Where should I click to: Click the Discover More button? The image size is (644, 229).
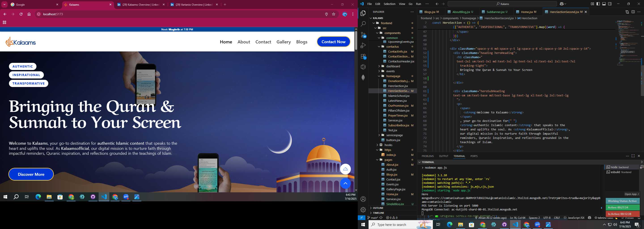coord(31,174)
